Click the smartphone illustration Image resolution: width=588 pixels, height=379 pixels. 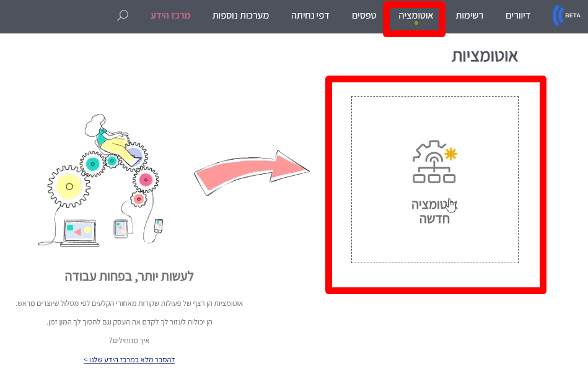(159, 225)
